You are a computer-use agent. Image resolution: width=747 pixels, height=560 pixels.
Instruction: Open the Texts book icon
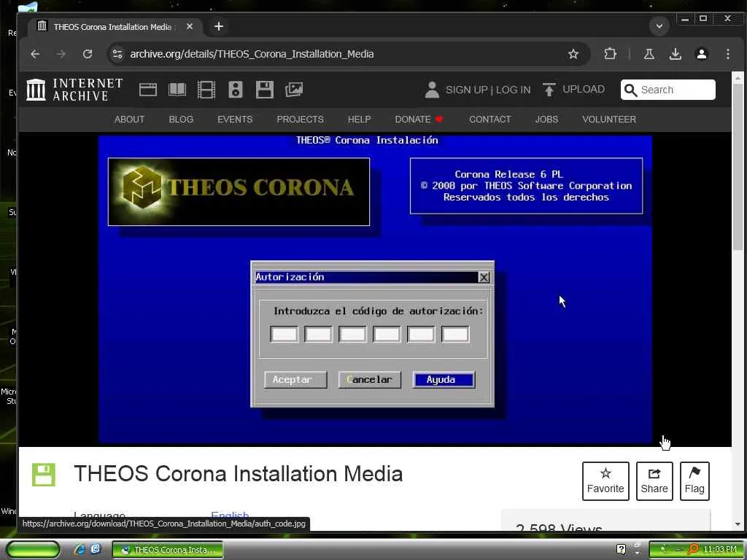(177, 90)
